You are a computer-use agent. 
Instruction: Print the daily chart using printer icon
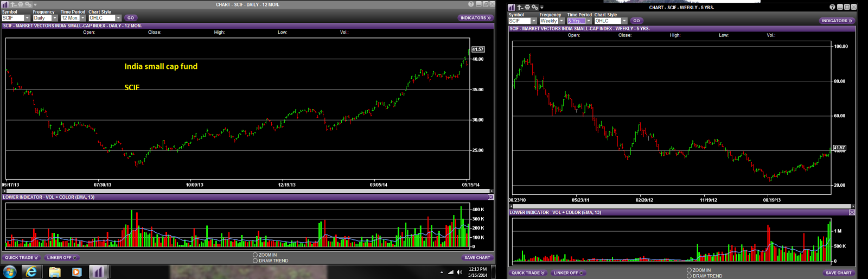(x=21, y=4)
